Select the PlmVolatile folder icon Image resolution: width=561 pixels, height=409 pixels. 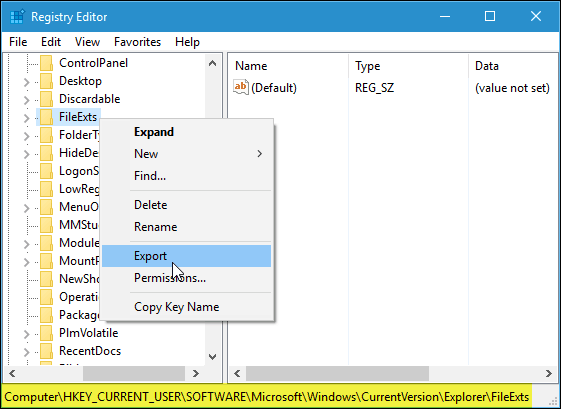(x=47, y=333)
